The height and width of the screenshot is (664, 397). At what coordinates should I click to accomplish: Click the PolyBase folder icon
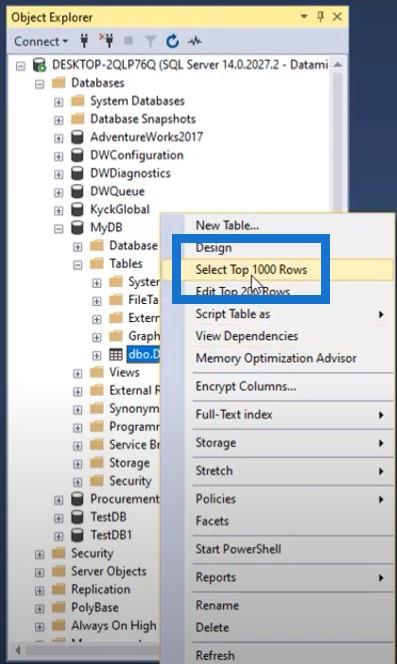click(58, 608)
